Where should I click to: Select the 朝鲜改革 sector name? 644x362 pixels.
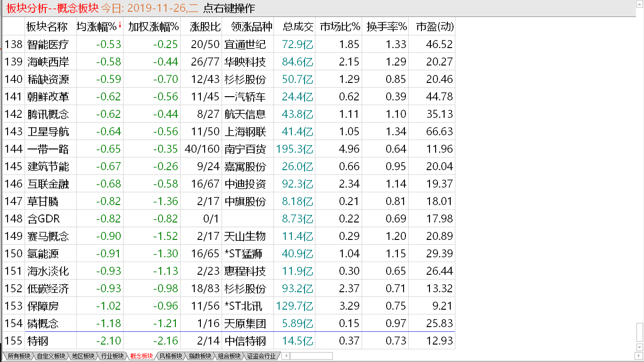pyautogui.click(x=48, y=97)
